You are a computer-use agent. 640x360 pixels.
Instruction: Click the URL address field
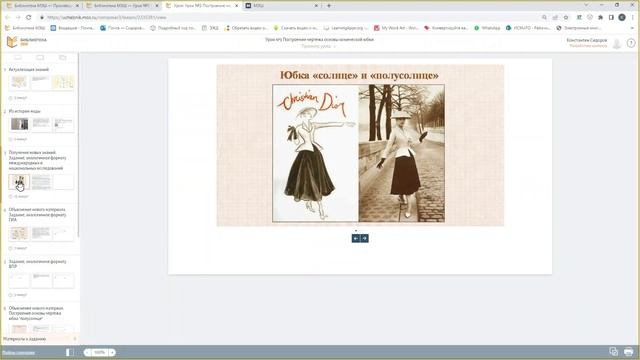(286, 18)
